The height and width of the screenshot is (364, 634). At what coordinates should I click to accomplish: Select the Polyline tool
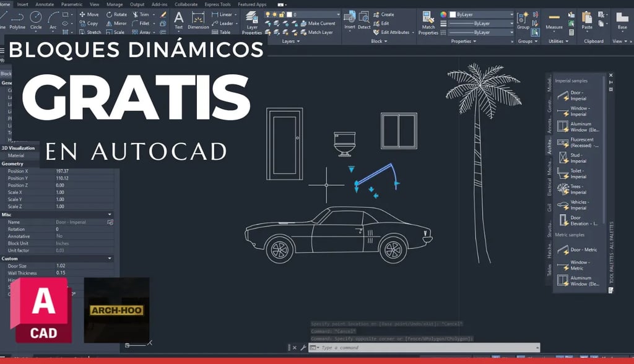17,20
